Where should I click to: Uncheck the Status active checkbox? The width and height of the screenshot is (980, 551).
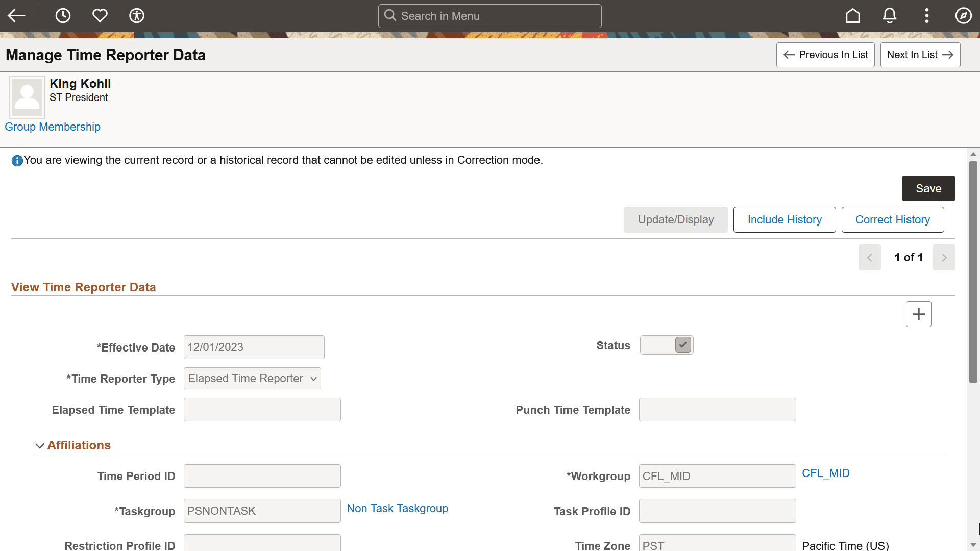682,344
